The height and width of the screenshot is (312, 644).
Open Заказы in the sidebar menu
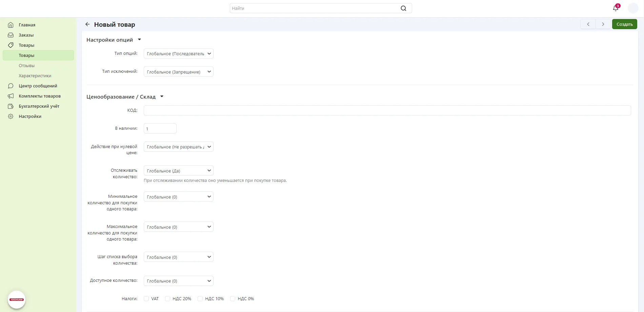click(26, 35)
